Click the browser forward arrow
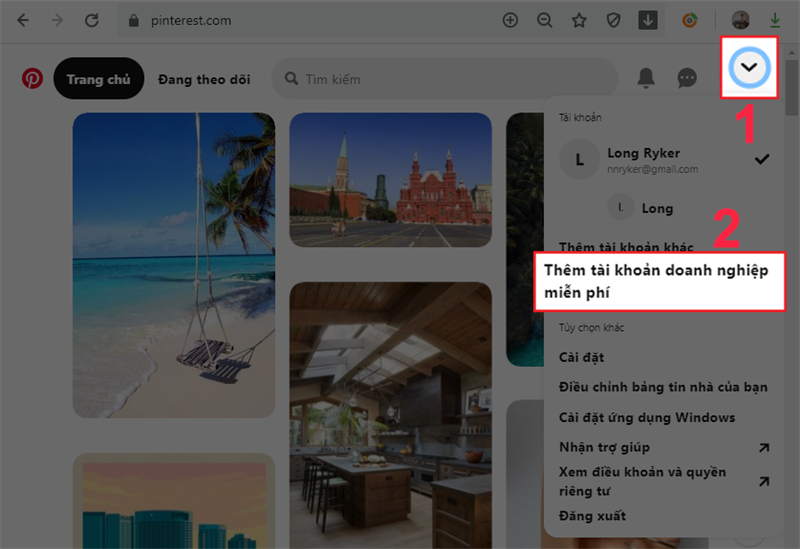Screen dimensions: 800x549 57,20
